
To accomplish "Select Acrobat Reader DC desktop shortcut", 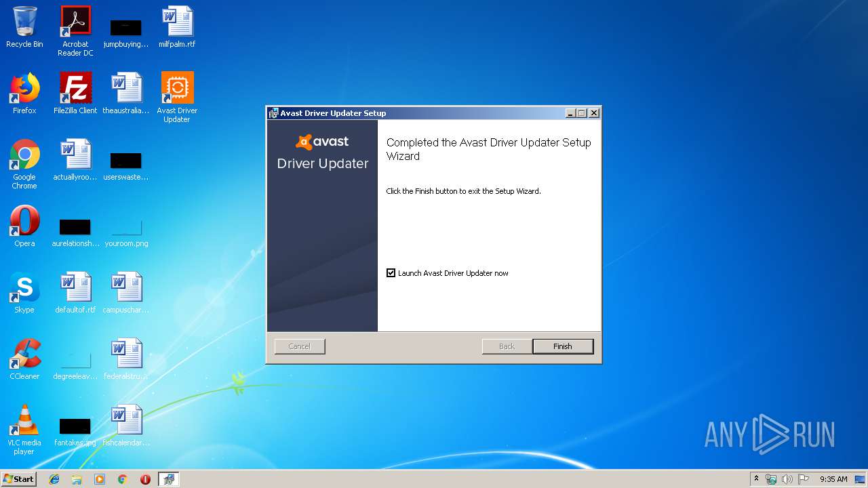I will [75, 31].
